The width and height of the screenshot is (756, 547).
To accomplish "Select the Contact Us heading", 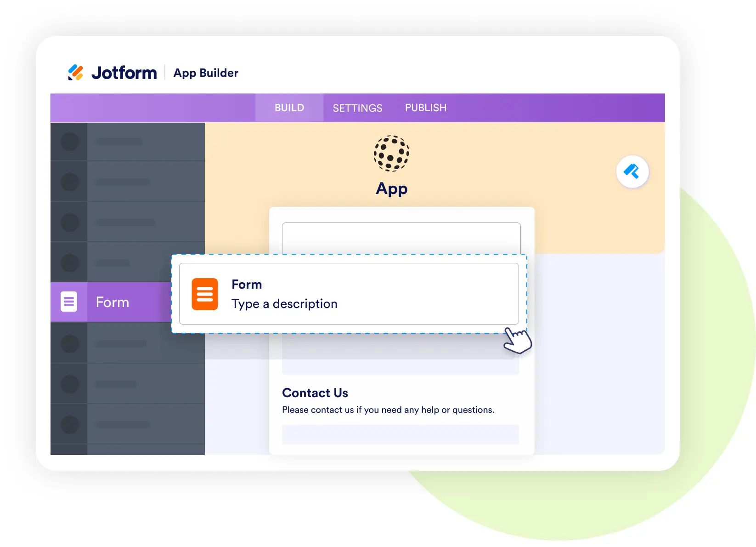I will (315, 393).
